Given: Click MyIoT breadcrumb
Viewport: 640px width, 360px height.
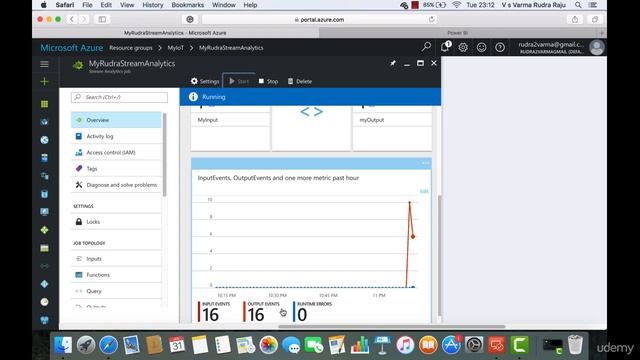Looking at the screenshot, I should [176, 48].
